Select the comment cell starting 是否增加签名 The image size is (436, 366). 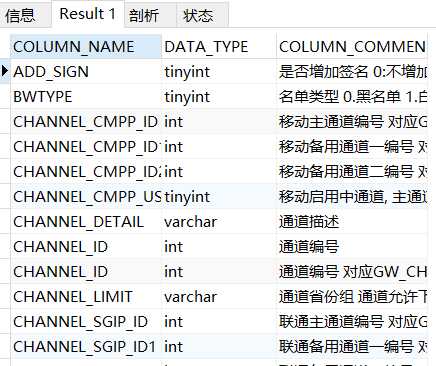pyautogui.click(x=352, y=72)
